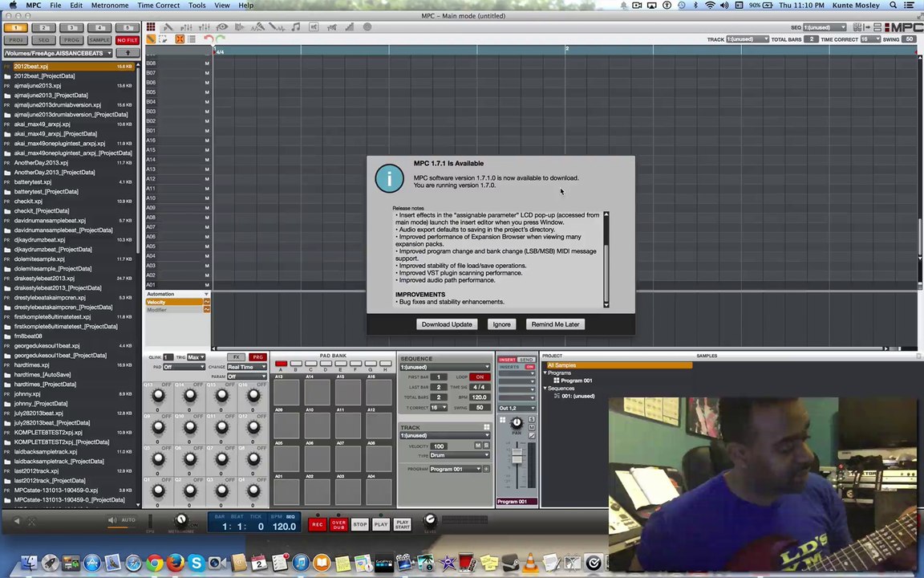Screen dimensions: 924x578
Task: Open the Time Correct menu
Action: [159, 6]
